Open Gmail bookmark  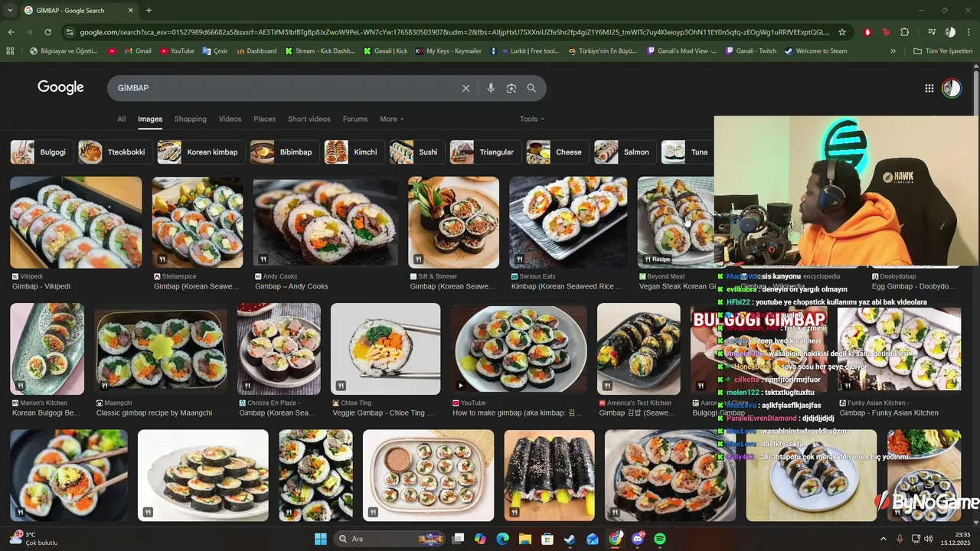[136, 51]
